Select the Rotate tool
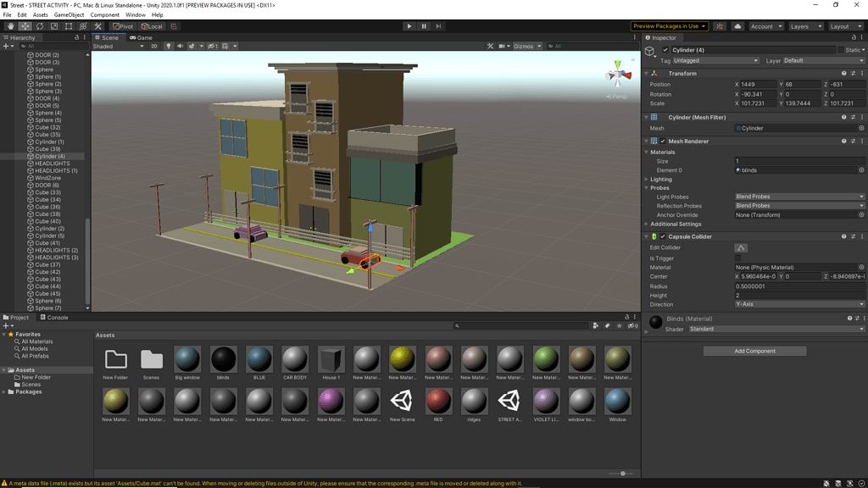 (38, 26)
